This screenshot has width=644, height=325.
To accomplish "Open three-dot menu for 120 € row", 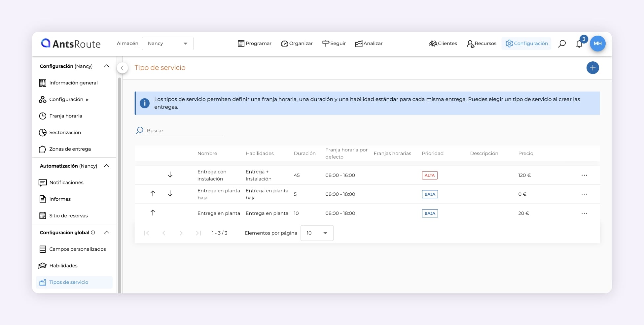I will coord(584,175).
